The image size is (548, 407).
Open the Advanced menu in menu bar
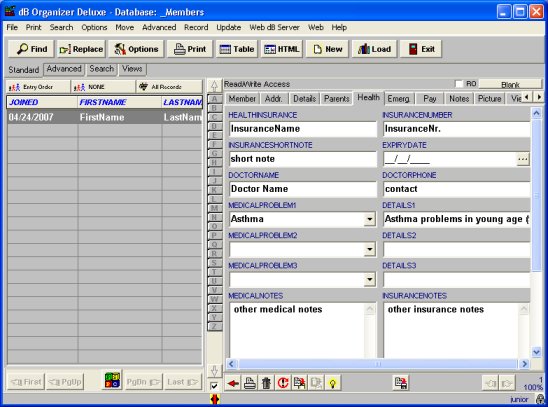(x=159, y=28)
